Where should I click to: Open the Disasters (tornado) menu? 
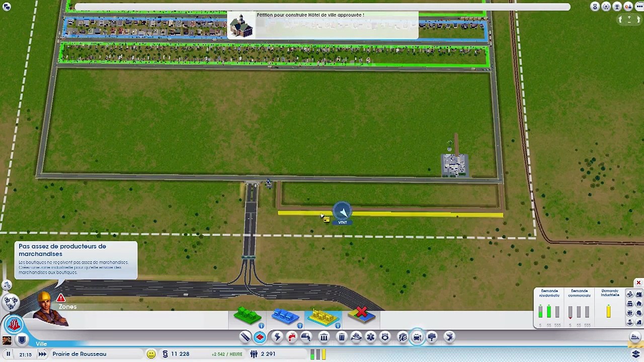click(x=449, y=337)
